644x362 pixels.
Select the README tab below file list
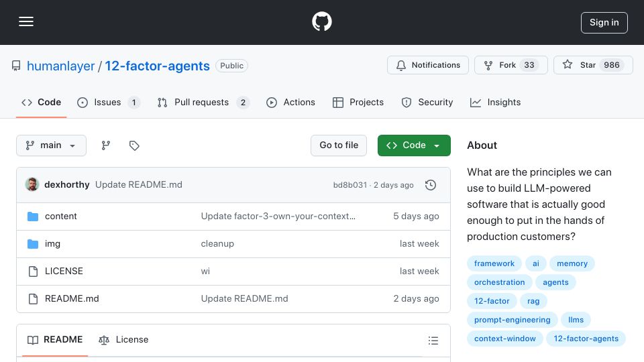[x=55, y=340]
